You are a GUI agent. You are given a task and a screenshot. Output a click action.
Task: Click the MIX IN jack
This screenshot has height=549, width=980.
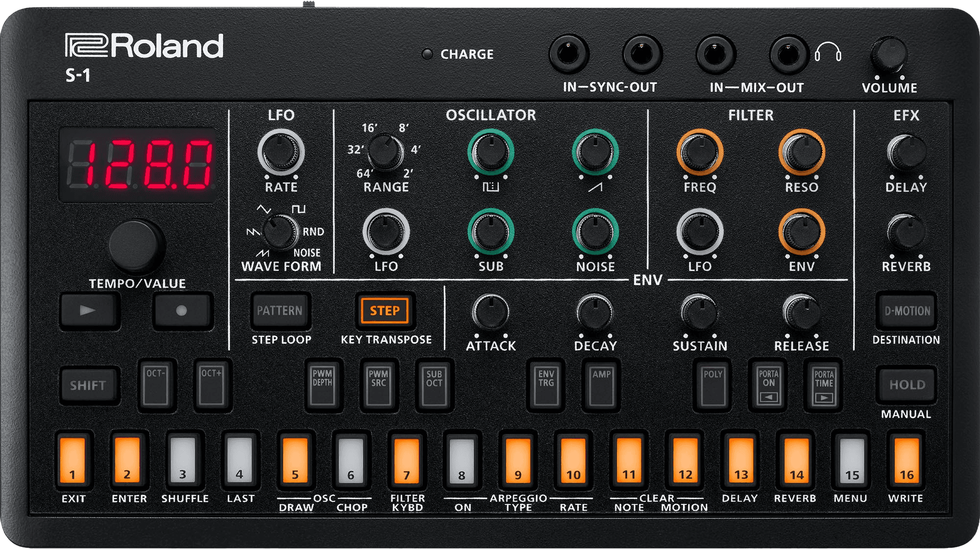[x=715, y=53]
